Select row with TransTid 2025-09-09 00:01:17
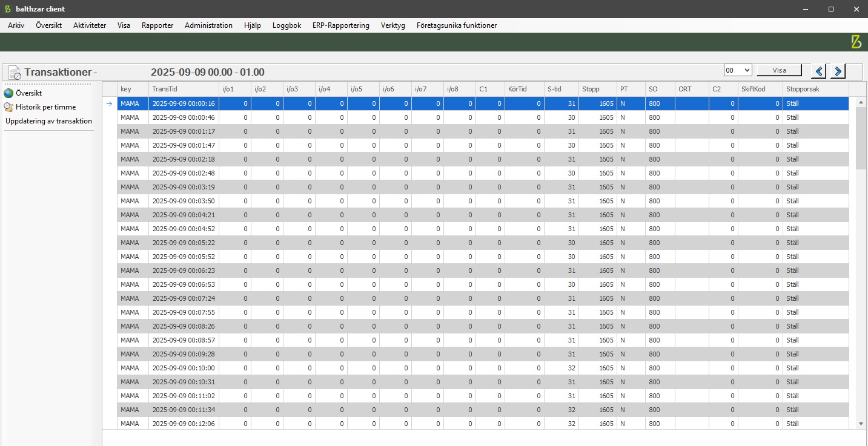This screenshot has width=868, height=446. (483, 131)
